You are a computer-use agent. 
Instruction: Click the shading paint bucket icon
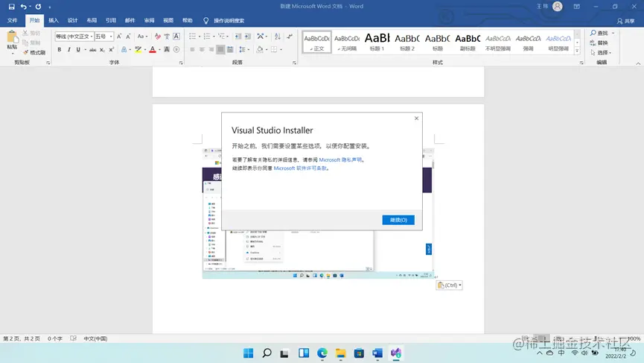click(260, 50)
